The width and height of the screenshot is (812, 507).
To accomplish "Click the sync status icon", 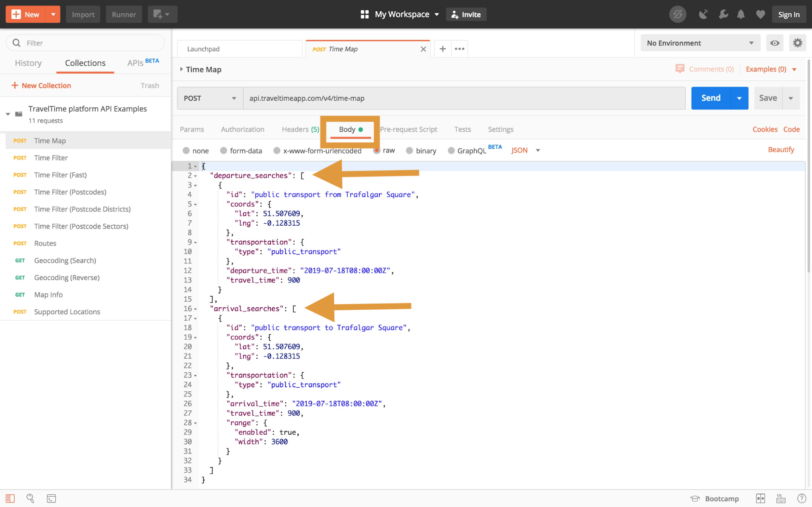I will 678,14.
